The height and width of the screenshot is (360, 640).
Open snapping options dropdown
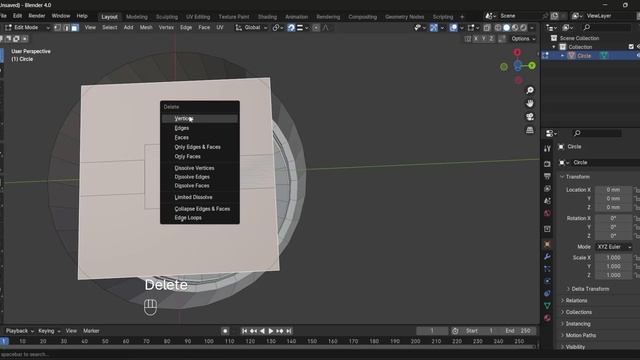pos(302,28)
